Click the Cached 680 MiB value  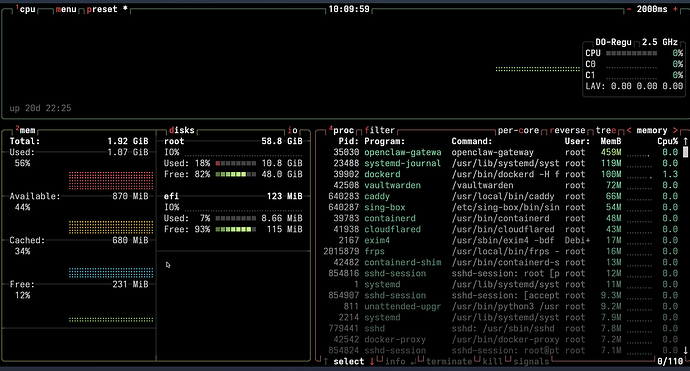coord(130,240)
